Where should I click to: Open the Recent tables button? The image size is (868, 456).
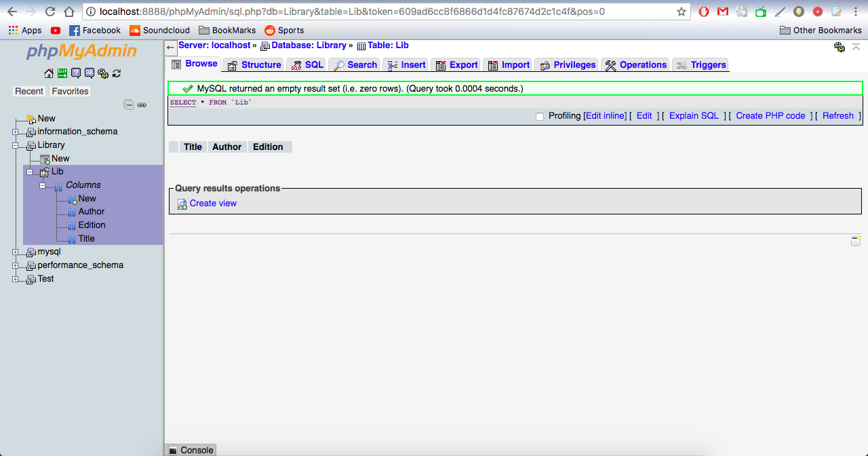click(29, 91)
